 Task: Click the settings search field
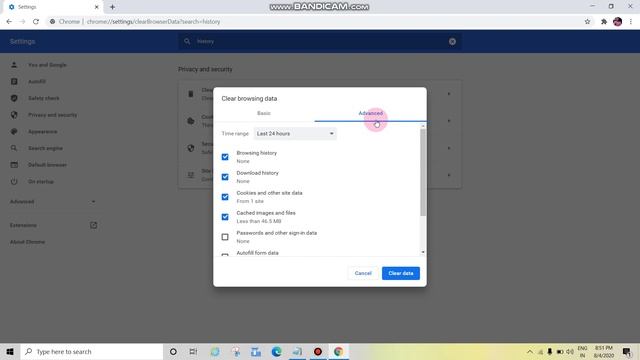[320, 41]
